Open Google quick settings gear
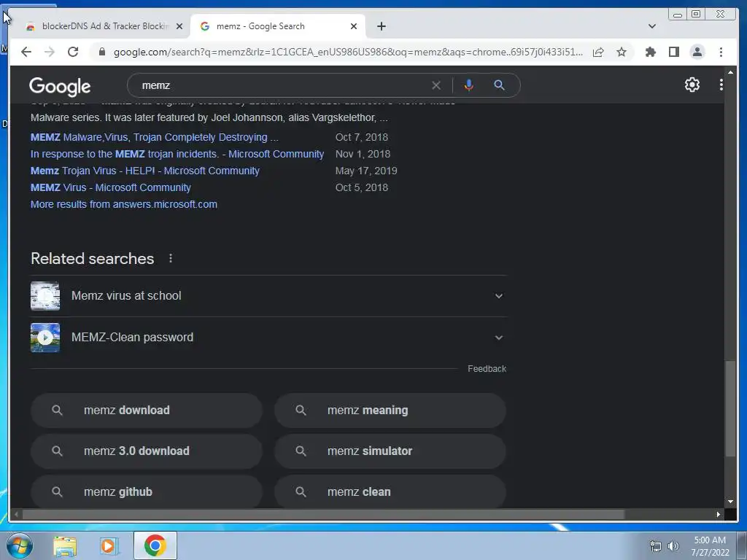Viewport: 747px width, 560px height. [692, 85]
